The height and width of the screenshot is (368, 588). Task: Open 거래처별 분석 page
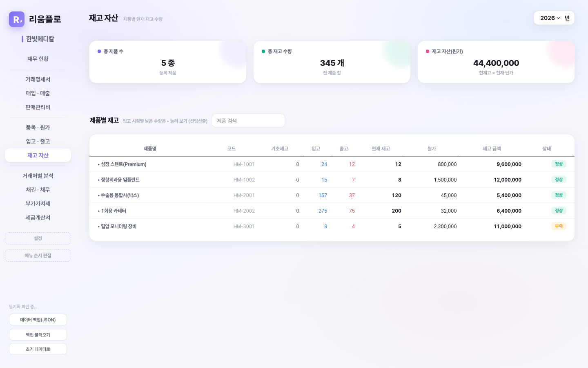tap(38, 176)
